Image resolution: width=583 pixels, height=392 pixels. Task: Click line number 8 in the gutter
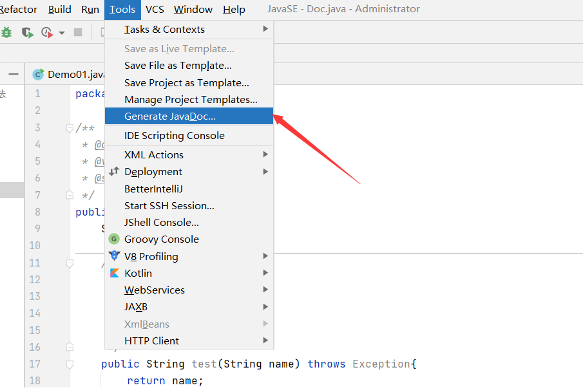click(37, 212)
